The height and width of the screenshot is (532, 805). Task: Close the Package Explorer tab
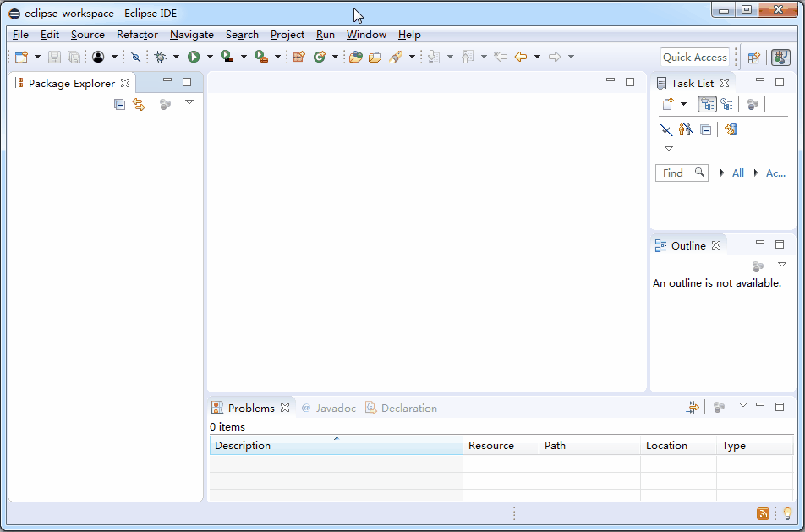click(125, 83)
